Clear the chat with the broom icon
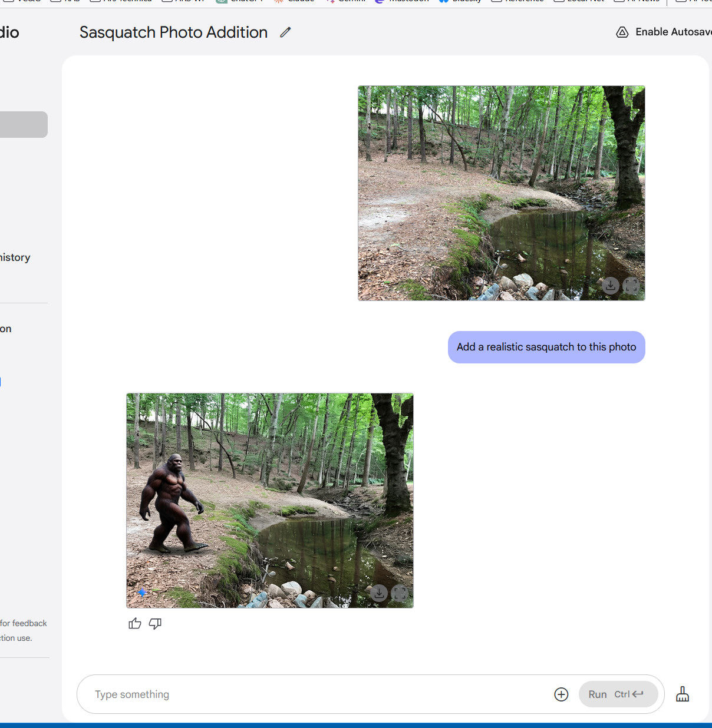Image resolution: width=712 pixels, height=728 pixels. pos(683,694)
